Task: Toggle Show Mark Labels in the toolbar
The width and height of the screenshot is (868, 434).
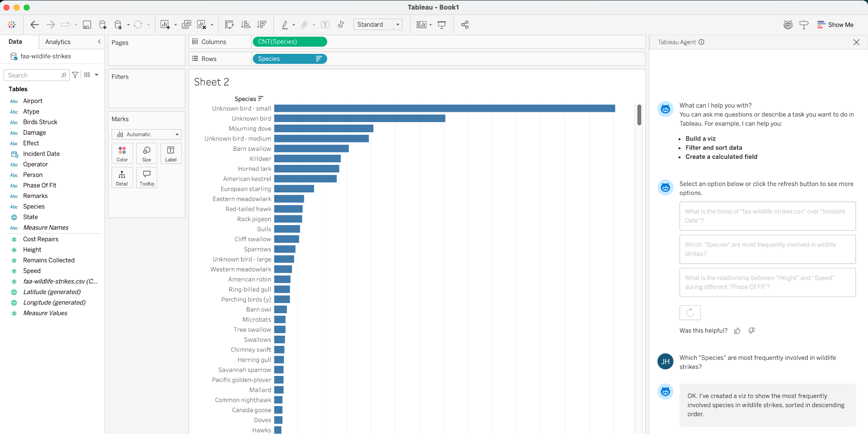Action: point(325,24)
